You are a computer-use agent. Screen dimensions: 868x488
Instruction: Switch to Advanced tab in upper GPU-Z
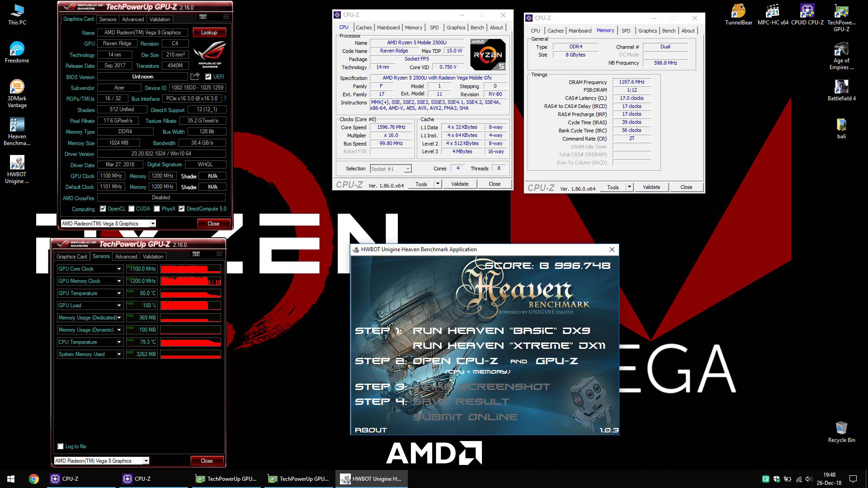tap(133, 19)
